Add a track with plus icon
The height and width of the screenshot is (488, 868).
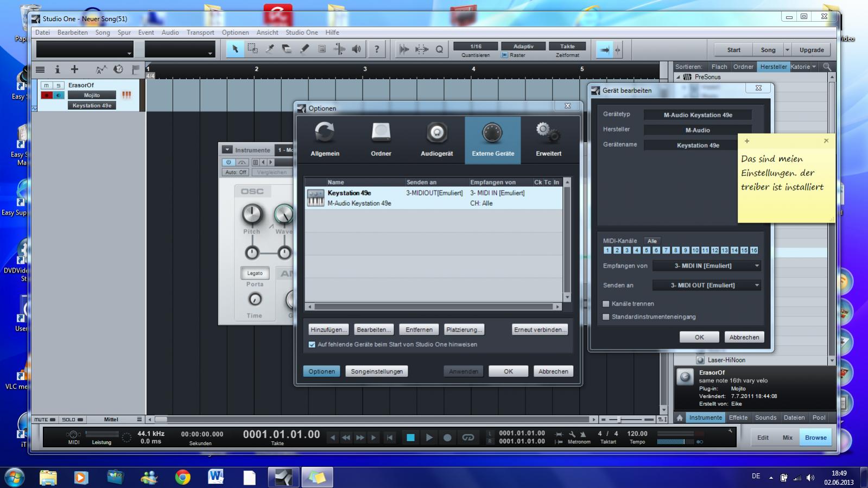point(75,69)
